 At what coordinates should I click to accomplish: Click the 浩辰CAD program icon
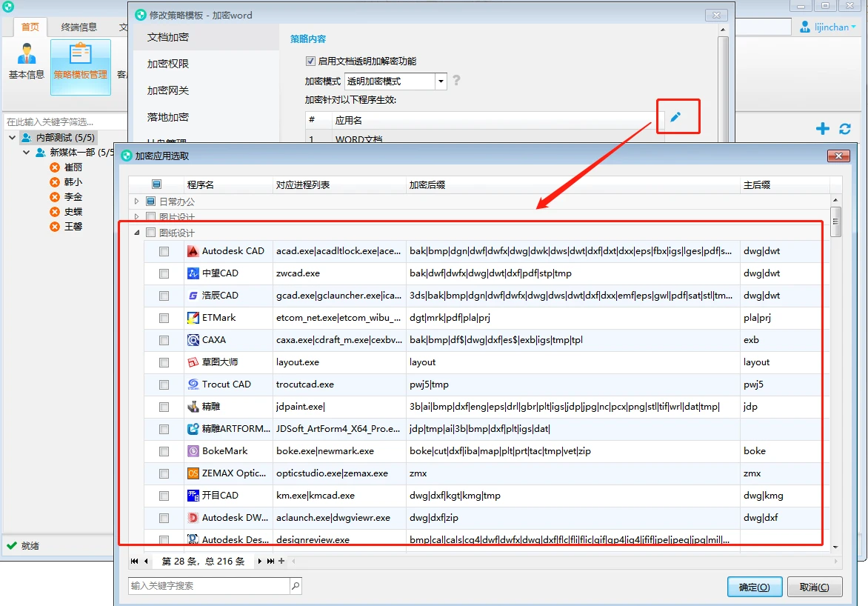tap(193, 296)
